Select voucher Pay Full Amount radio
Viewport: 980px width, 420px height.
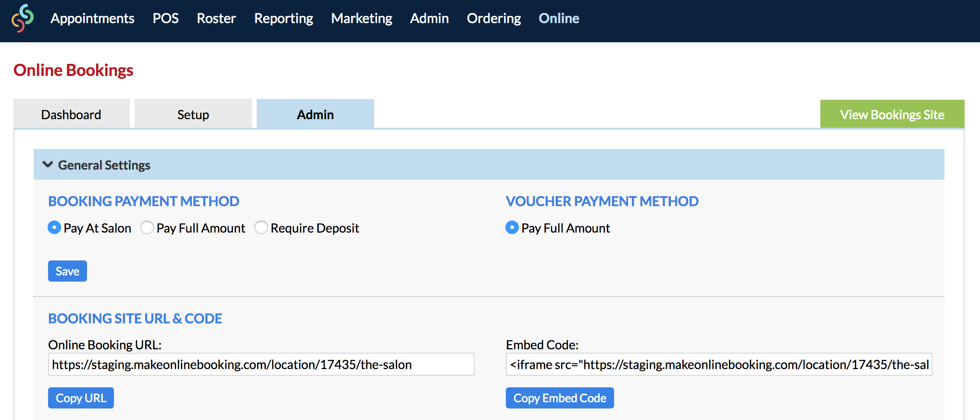pos(512,227)
